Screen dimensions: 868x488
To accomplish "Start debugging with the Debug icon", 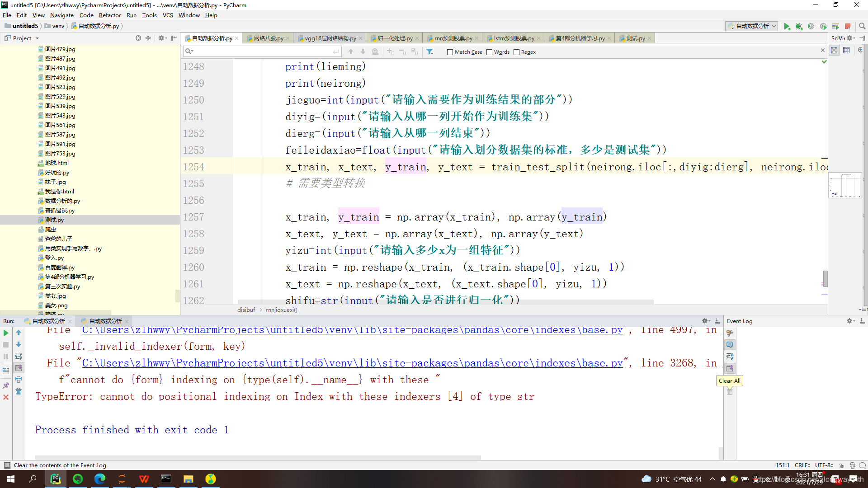I will pos(799,26).
